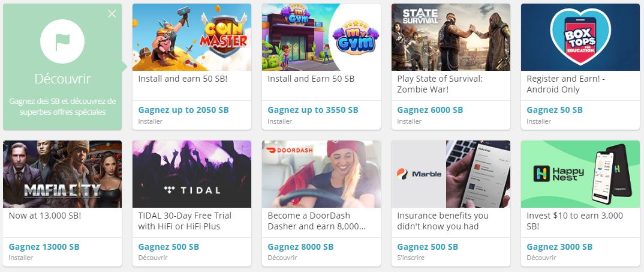The width and height of the screenshot is (644, 272).
Task: Click Invest $10 to earn 3,000 SB text
Action: tap(574, 221)
